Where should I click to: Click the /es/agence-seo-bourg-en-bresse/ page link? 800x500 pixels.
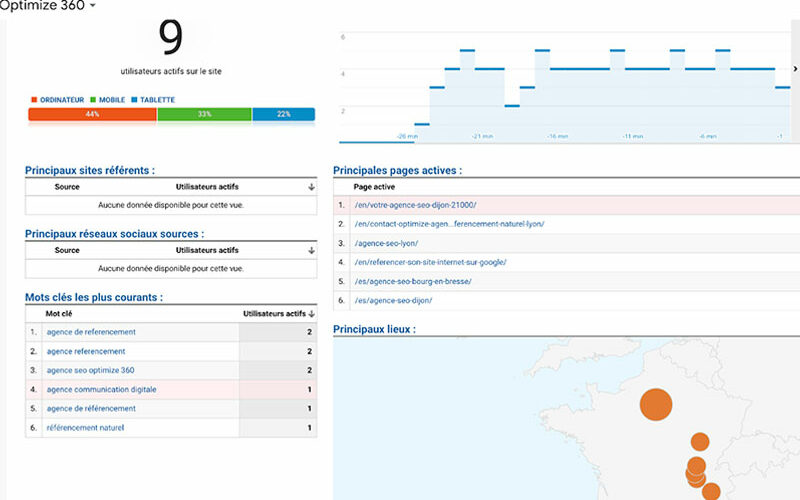click(x=412, y=281)
